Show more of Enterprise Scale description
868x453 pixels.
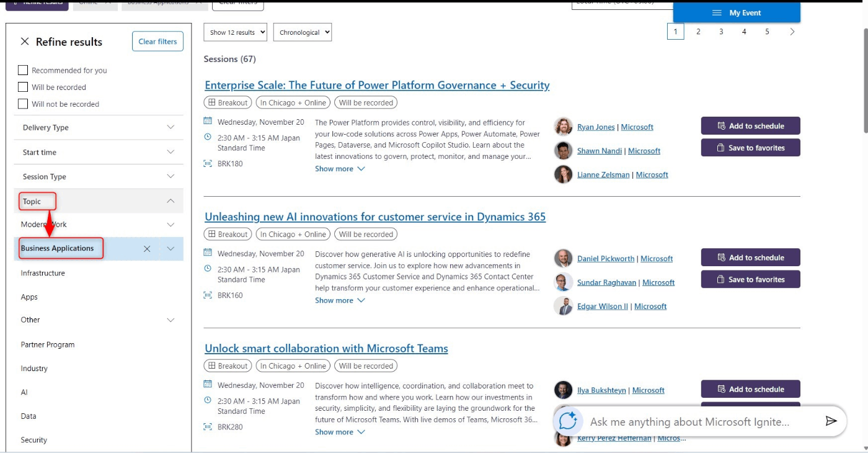click(340, 169)
